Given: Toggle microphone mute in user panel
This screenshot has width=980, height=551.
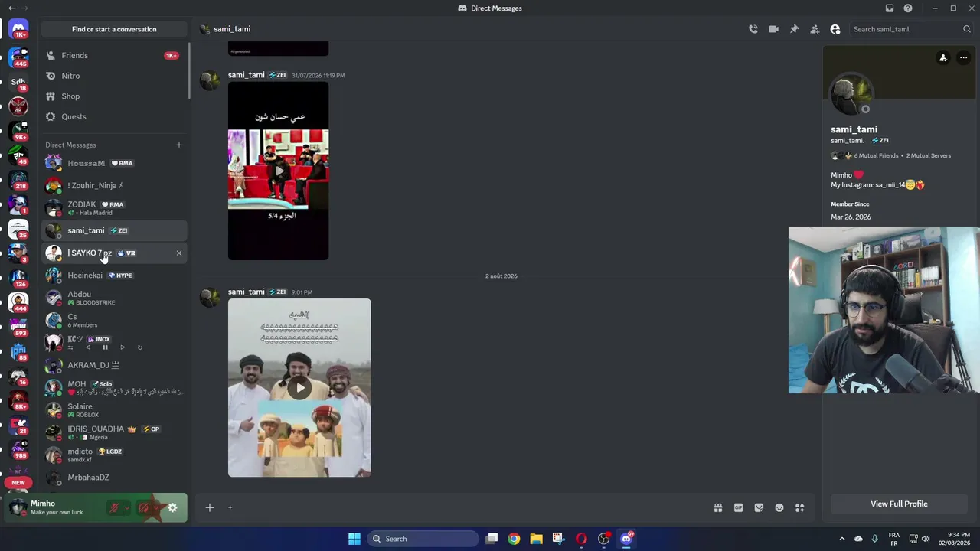Looking at the screenshot, I should (114, 507).
